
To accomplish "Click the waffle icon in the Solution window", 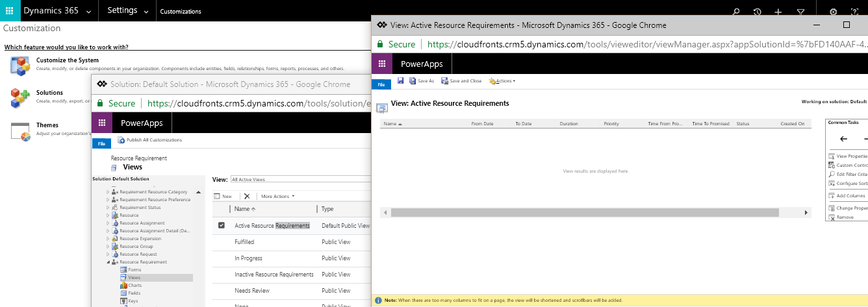I will click(x=102, y=123).
